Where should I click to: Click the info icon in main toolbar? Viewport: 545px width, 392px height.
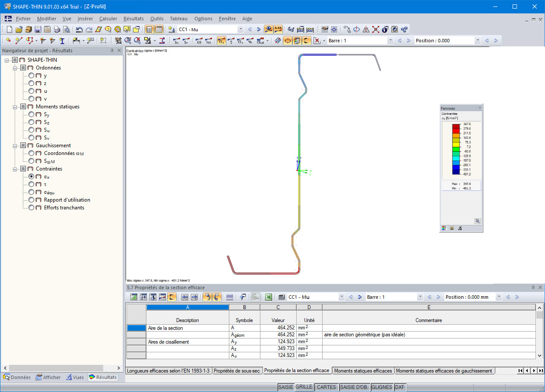(x=385, y=29)
